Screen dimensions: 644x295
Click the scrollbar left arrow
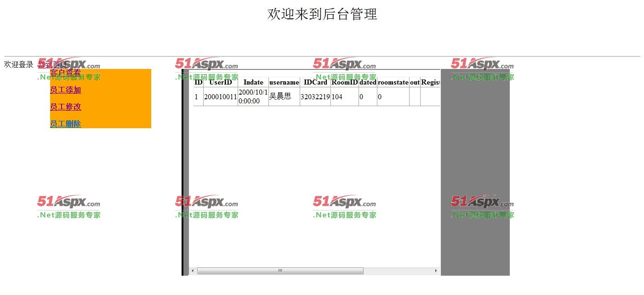click(x=193, y=271)
